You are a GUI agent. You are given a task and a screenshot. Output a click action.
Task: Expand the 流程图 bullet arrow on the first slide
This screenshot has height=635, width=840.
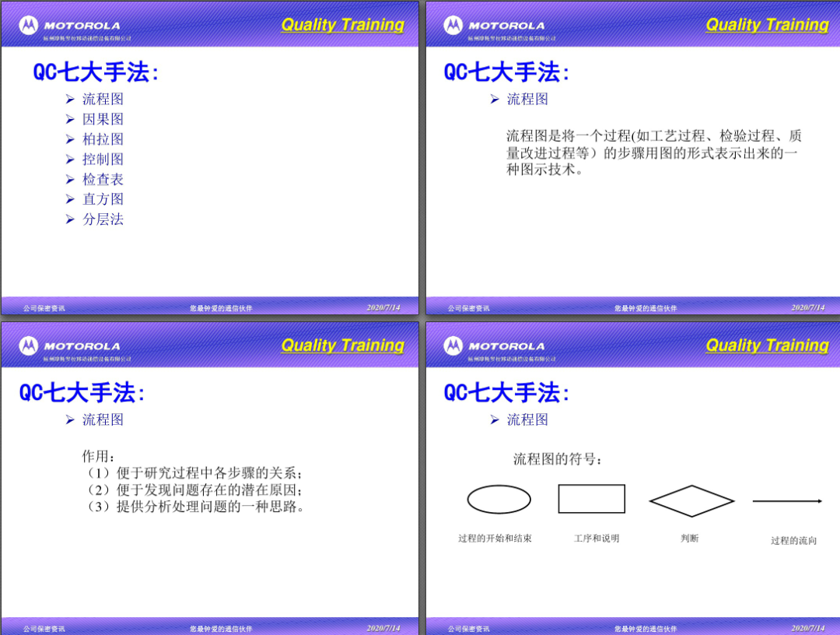(71, 99)
